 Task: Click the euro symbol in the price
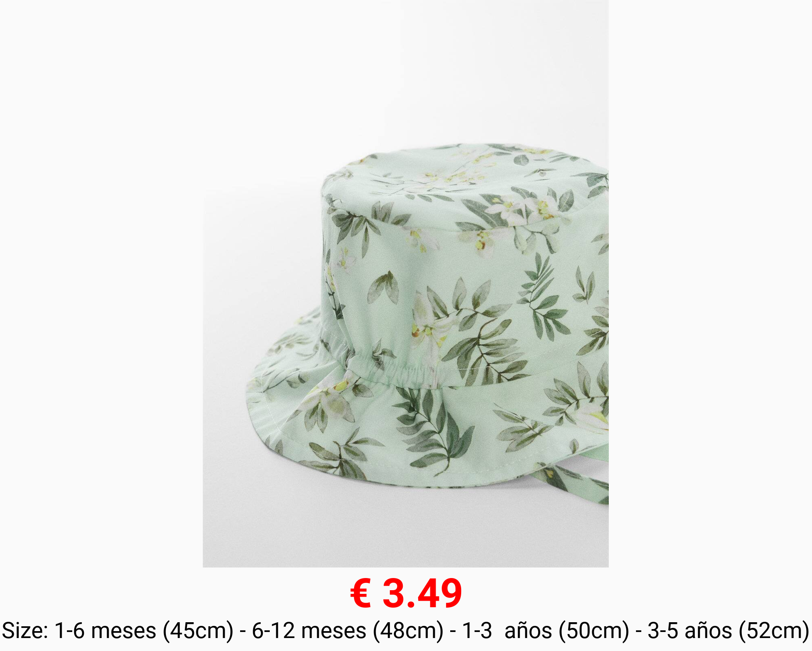click(x=361, y=594)
